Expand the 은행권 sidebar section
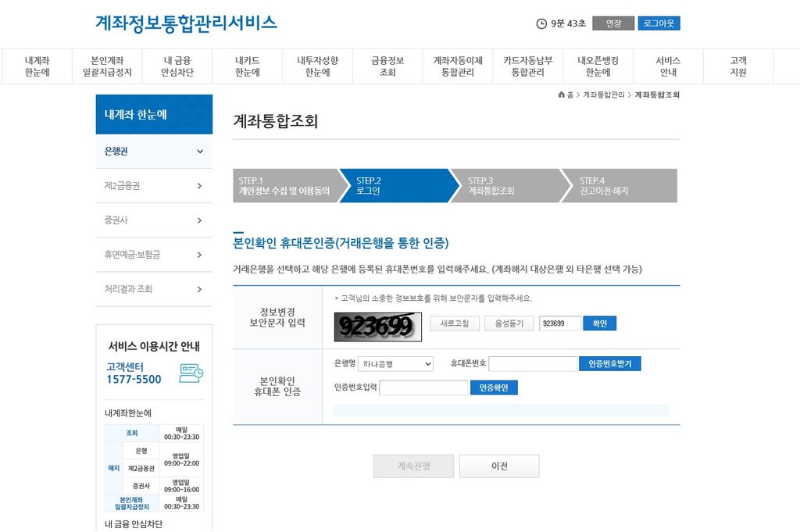 (x=154, y=152)
